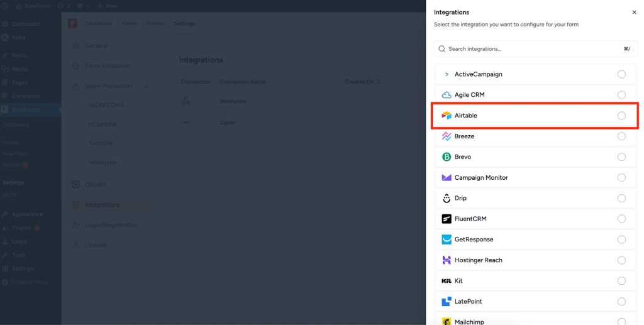Select the Airtable radio button
Viewport: 644px width, 325px height.
621,116
